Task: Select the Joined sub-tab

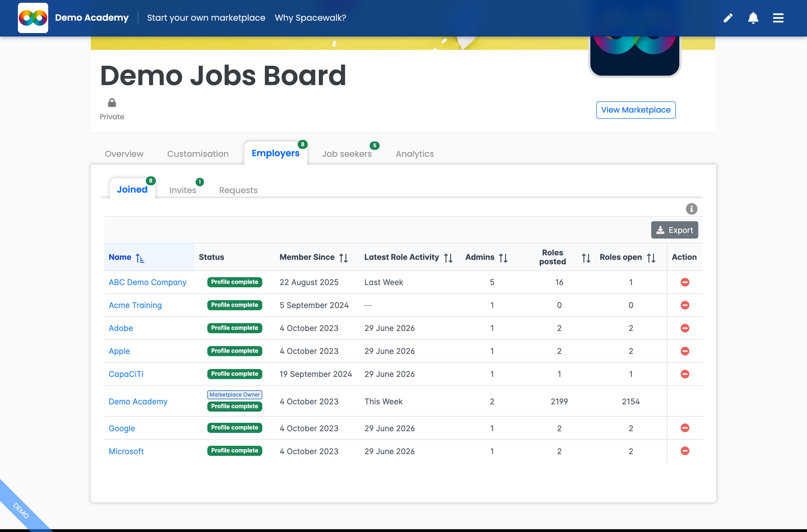Action: 132,190
